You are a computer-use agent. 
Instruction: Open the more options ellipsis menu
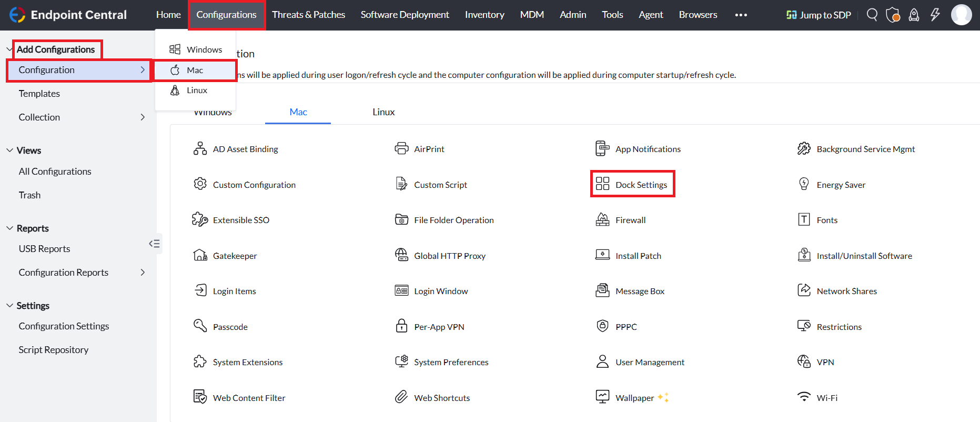[x=741, y=15]
